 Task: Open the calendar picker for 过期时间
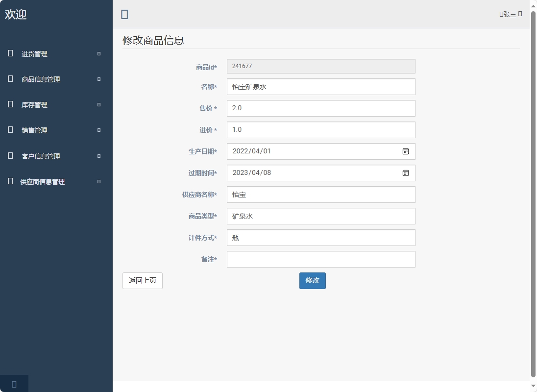(406, 173)
